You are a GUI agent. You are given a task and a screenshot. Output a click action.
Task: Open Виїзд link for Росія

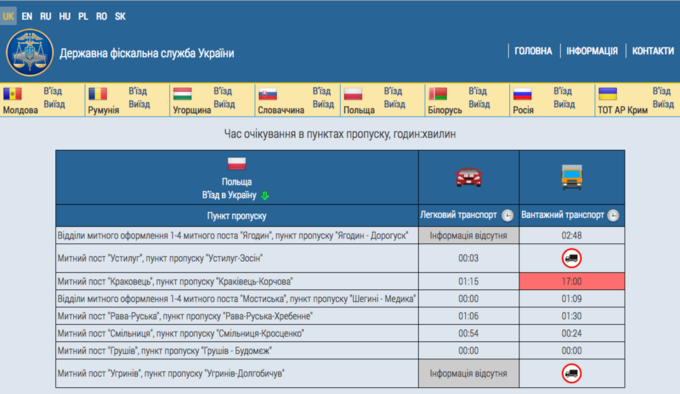click(x=564, y=104)
